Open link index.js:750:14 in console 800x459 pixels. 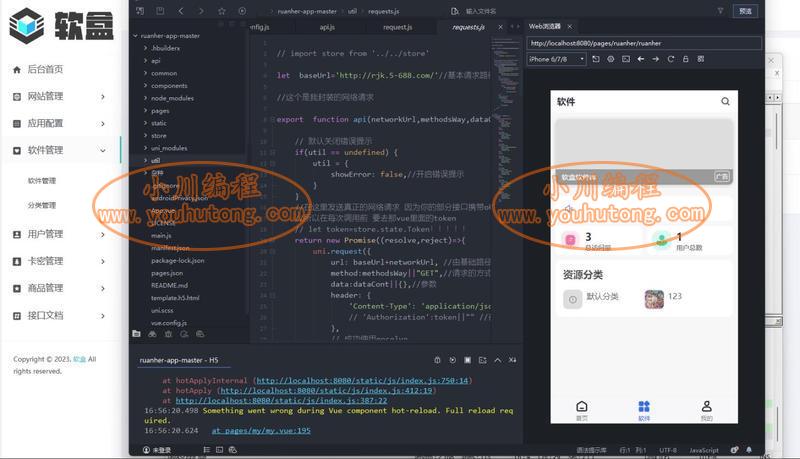pyautogui.click(x=362, y=380)
